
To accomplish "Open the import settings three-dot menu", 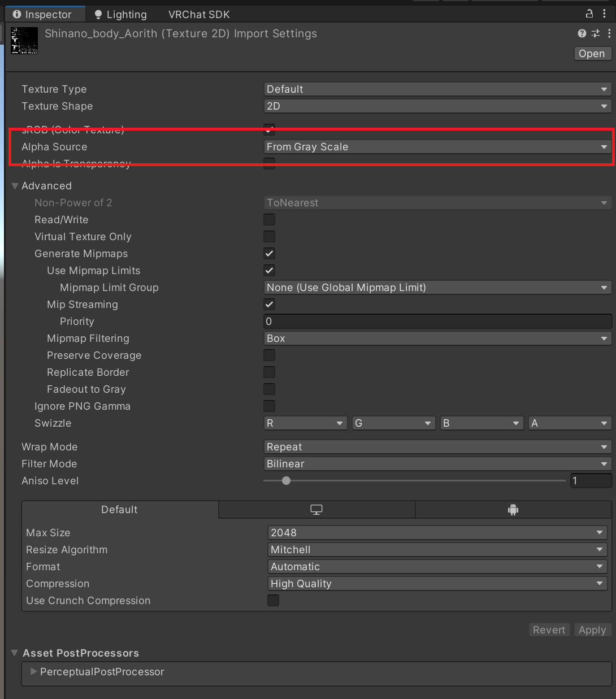I will tap(609, 34).
